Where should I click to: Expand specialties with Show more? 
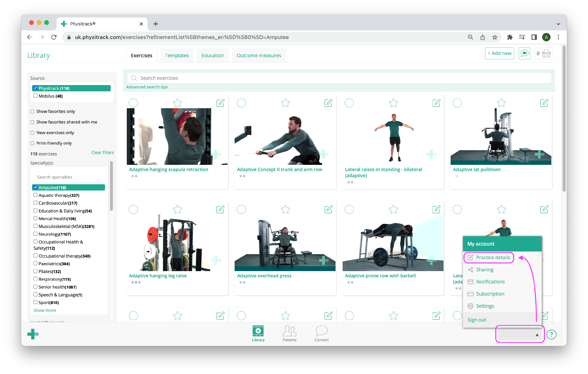tap(45, 310)
